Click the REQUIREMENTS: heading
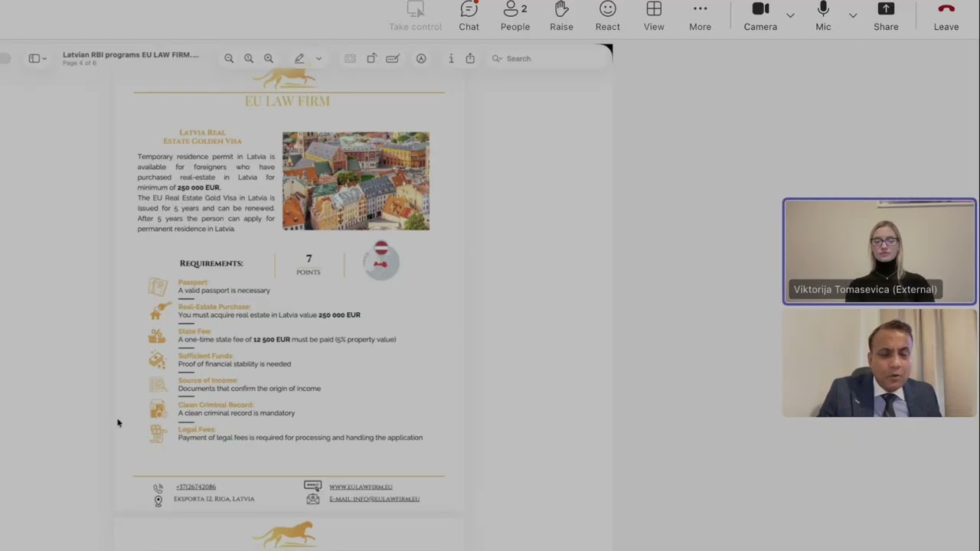This screenshot has width=980, height=551. [x=211, y=263]
